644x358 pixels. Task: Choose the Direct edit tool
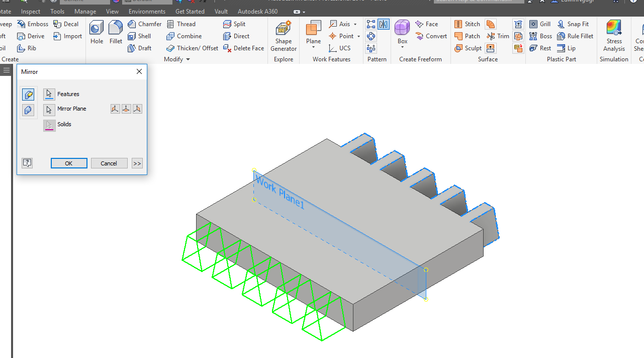[x=236, y=36]
